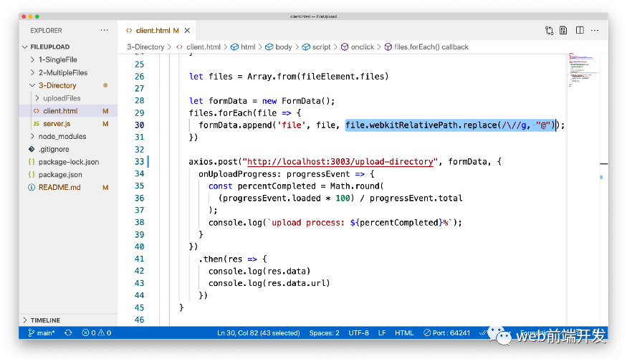The height and width of the screenshot is (364, 627).
Task: Change end of line via LF
Action: tap(382, 332)
